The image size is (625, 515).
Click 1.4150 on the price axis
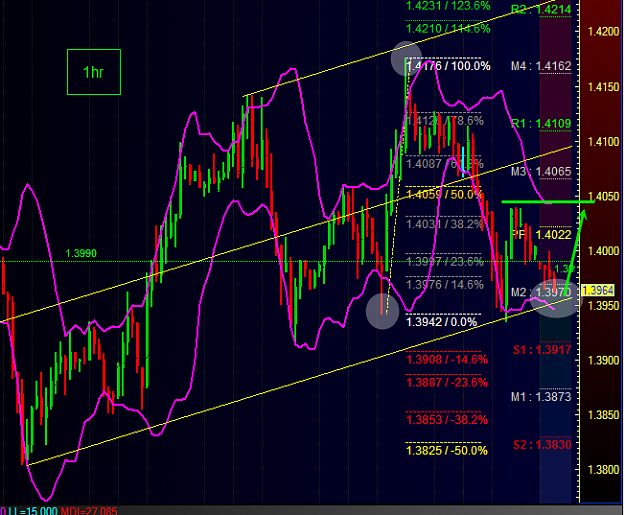click(x=603, y=87)
